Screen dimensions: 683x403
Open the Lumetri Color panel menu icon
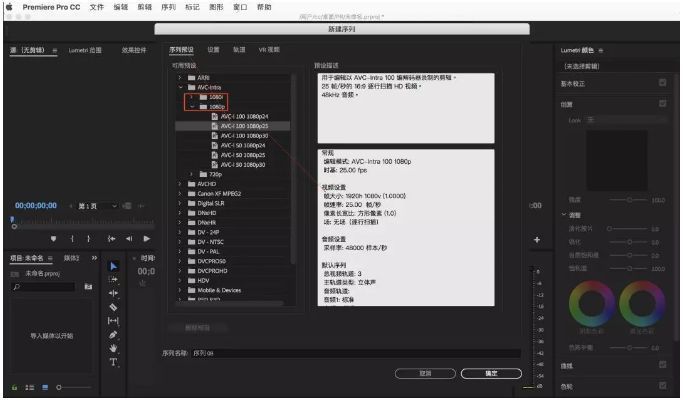click(x=601, y=51)
